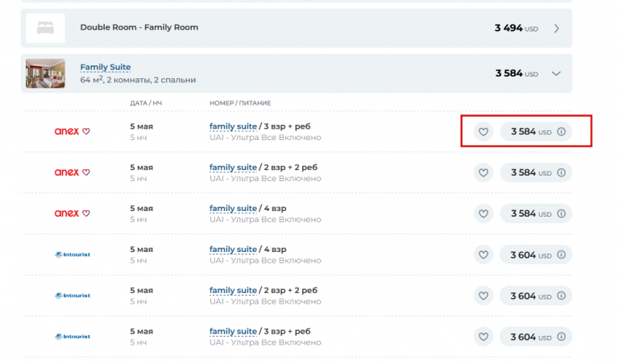Click the 64 м², 2 комнаты, 2 спальни description
619x364 pixels.
point(138,80)
